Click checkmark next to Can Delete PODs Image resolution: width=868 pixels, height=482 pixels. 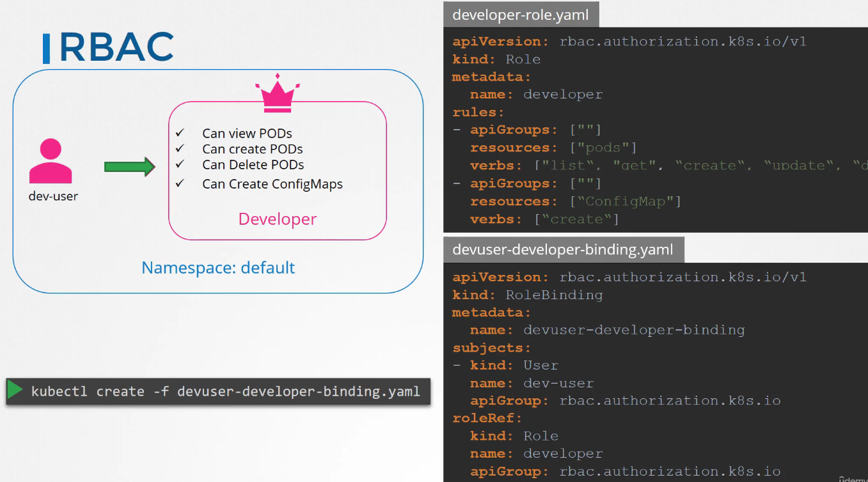click(x=180, y=164)
